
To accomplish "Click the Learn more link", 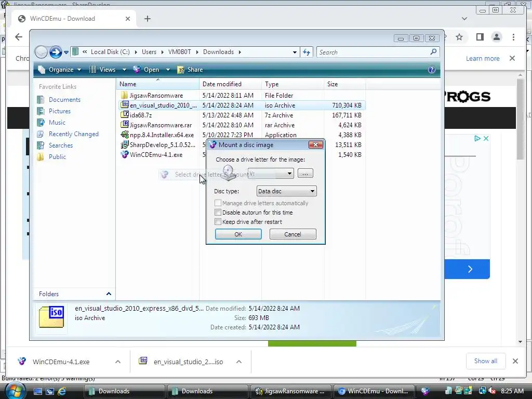I will point(483,58).
